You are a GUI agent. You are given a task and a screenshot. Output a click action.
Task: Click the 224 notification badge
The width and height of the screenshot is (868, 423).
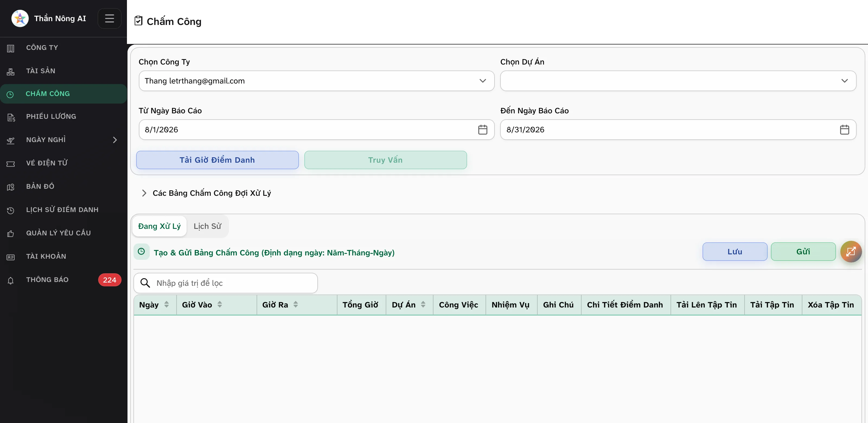click(110, 280)
